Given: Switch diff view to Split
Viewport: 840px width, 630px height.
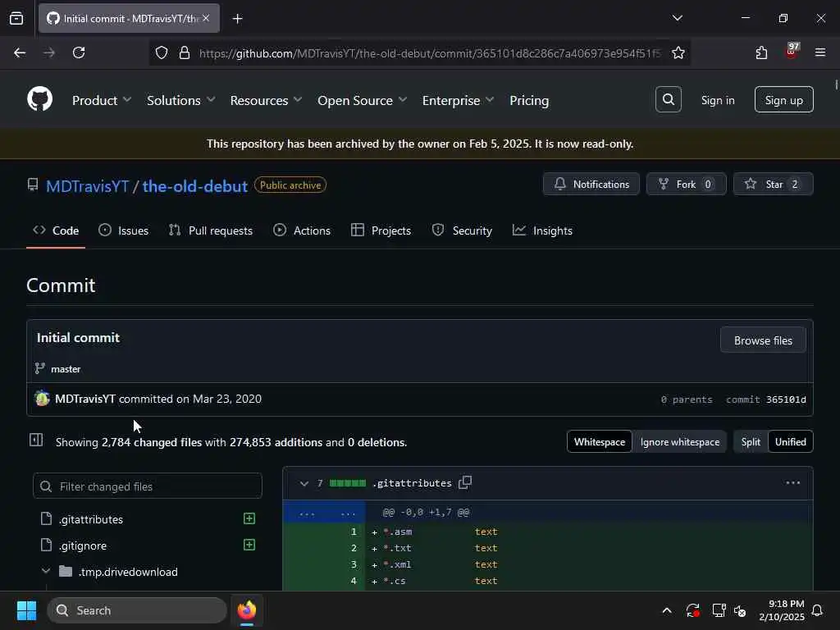Looking at the screenshot, I should [751, 442].
